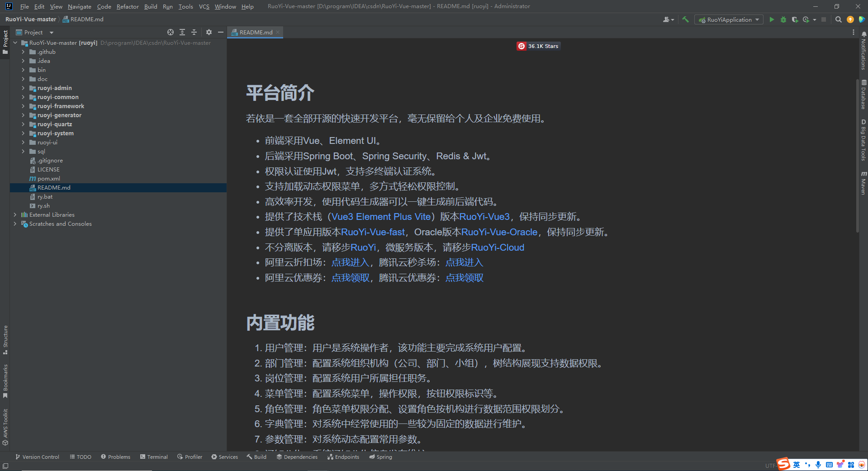Expand the External Libraries node

click(15, 214)
